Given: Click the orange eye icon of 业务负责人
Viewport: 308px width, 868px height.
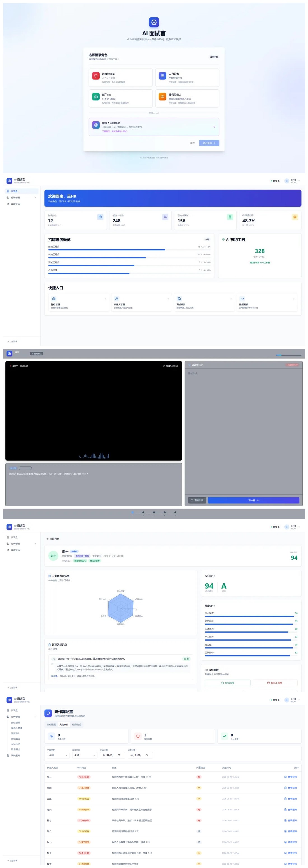Looking at the screenshot, I should [x=162, y=97].
